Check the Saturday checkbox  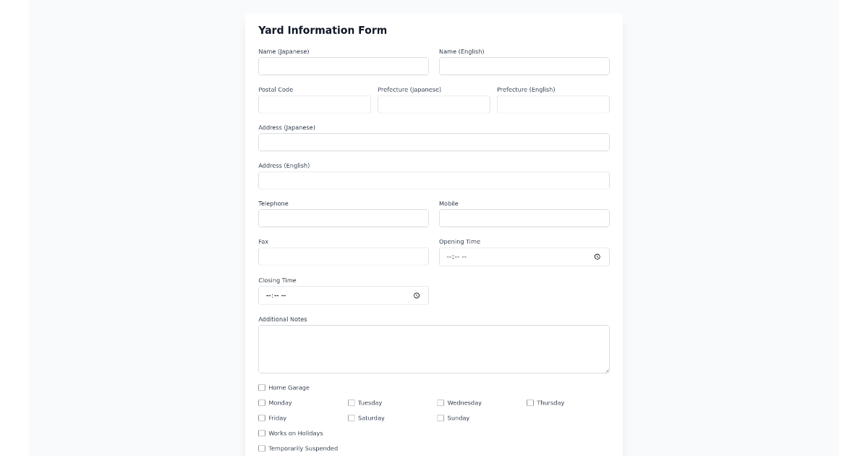click(351, 418)
